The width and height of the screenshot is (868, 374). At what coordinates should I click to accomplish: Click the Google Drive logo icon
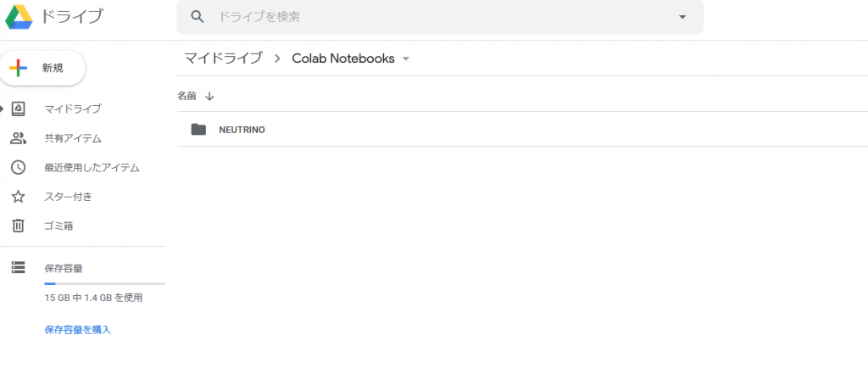19,17
